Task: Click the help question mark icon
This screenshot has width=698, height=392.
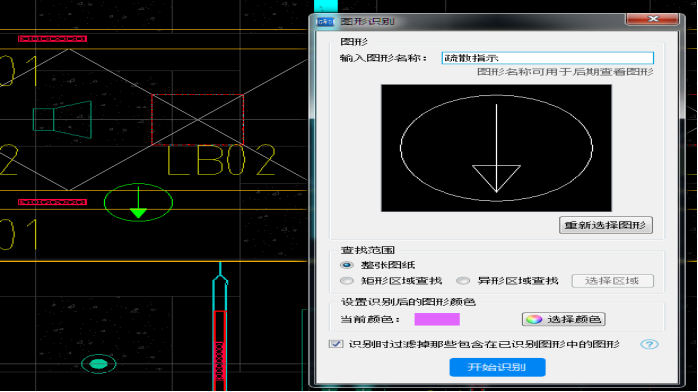Action: [649, 344]
